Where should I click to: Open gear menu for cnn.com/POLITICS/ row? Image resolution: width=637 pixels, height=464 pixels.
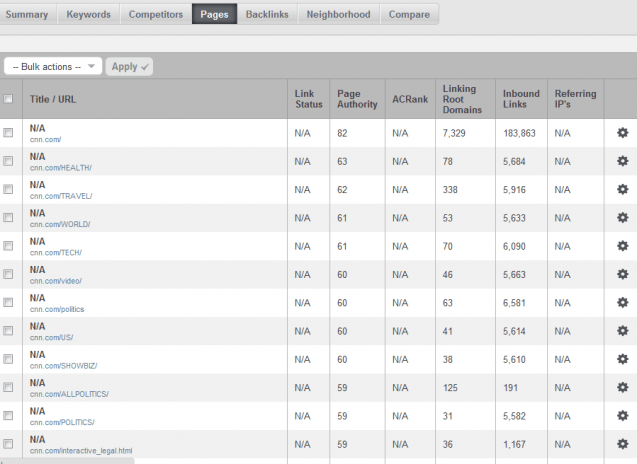click(x=622, y=416)
